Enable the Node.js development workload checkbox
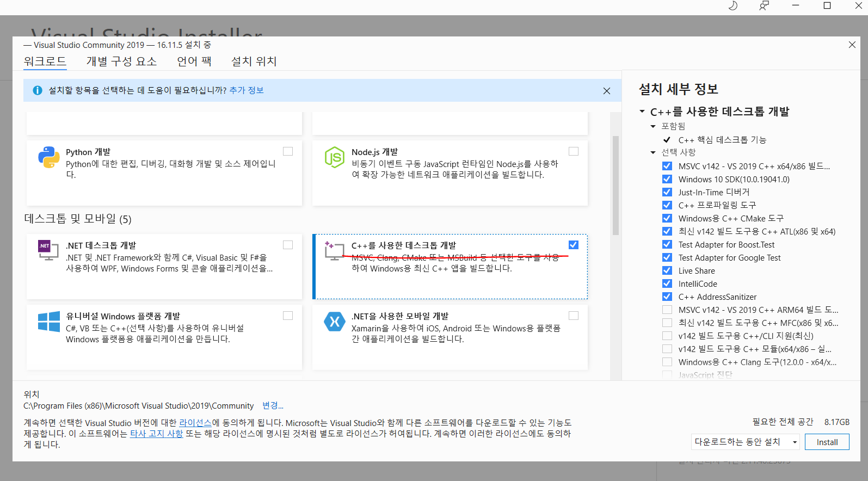Viewport: 868px width, 481px height. pyautogui.click(x=574, y=151)
